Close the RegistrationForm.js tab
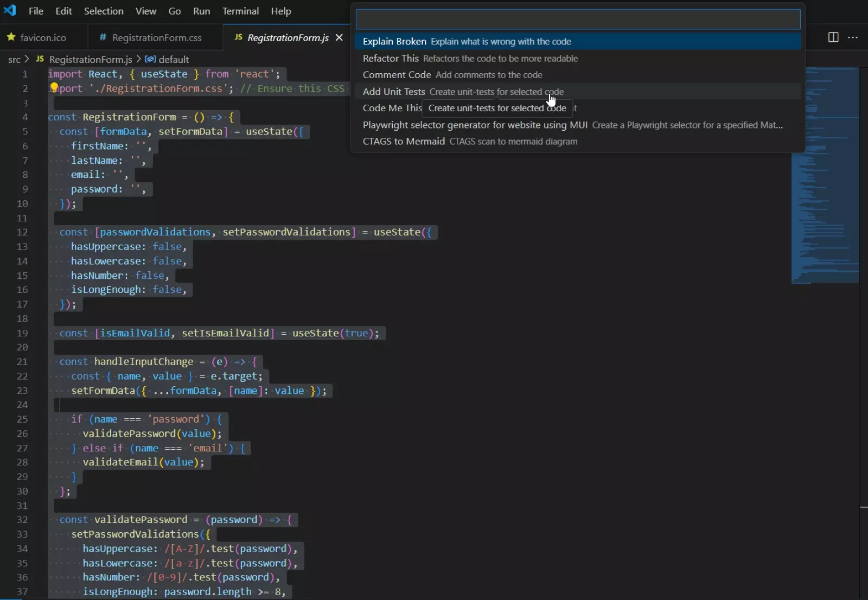Screen dimensions: 868x600 [340, 37]
